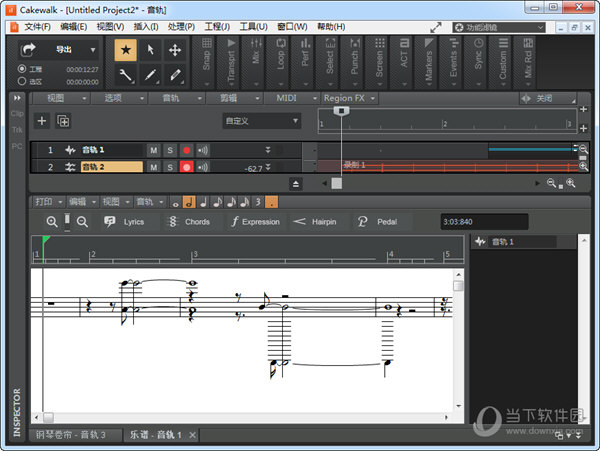Viewport: 600px width, 451px height.
Task: Add a new track with plus button
Action: [x=42, y=121]
